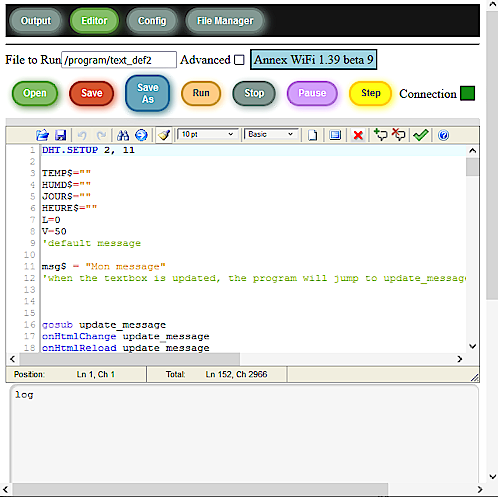This screenshot has height=497, width=498.
Task: Click the red X delete icon
Action: point(358,135)
